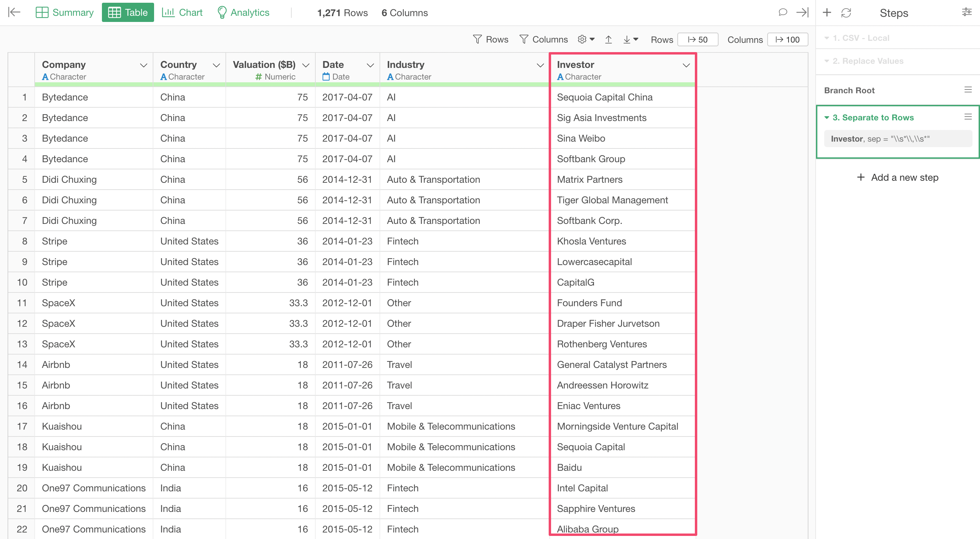
Task: Open the Steps settings sliders icon
Action: click(967, 13)
